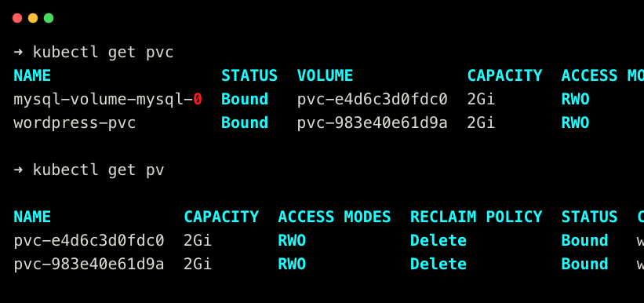
Task: Click the pvc table's STATUS column header
Action: (249, 75)
